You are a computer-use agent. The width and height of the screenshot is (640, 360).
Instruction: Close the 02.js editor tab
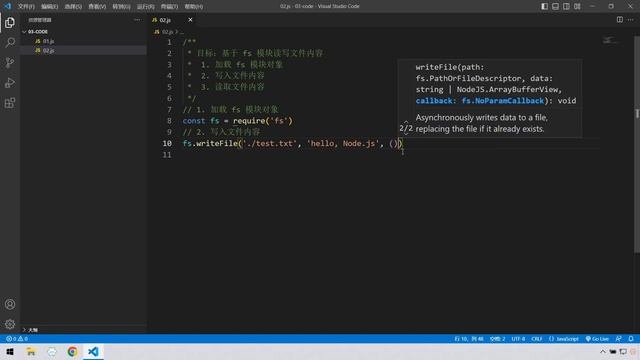[190, 20]
